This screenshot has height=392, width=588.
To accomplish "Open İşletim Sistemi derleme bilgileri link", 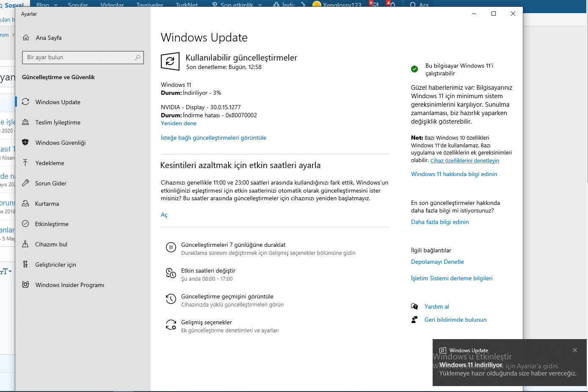I will 452,278.
